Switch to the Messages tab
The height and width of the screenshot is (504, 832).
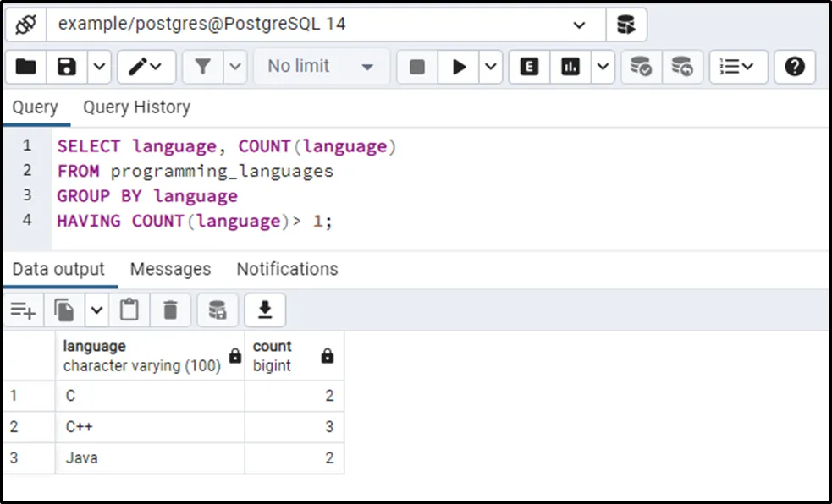pyautogui.click(x=170, y=269)
